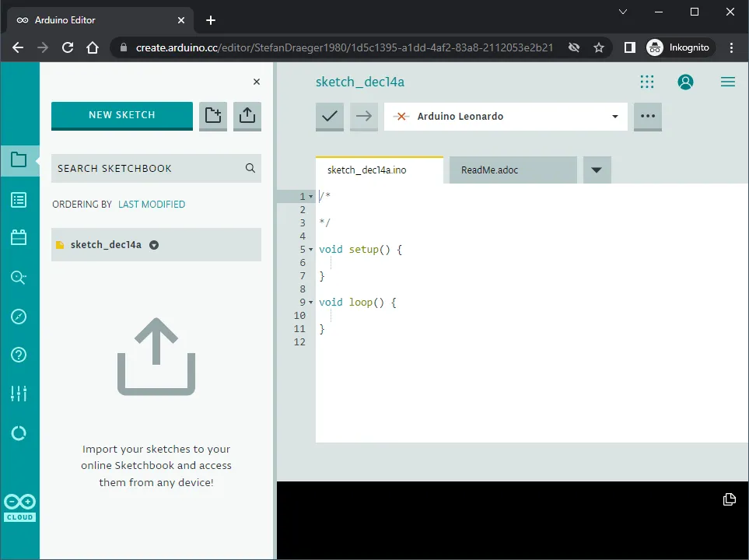Verify the sketch with the checkmark button
The width and height of the screenshot is (749, 560).
pyautogui.click(x=329, y=117)
